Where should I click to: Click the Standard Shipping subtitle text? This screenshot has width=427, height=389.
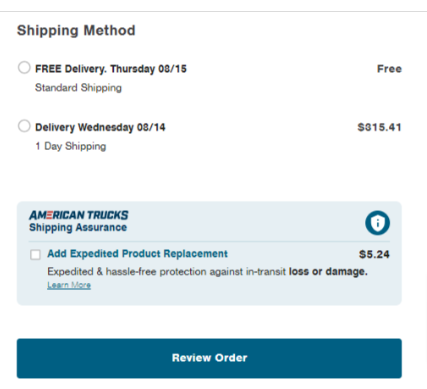pos(78,88)
